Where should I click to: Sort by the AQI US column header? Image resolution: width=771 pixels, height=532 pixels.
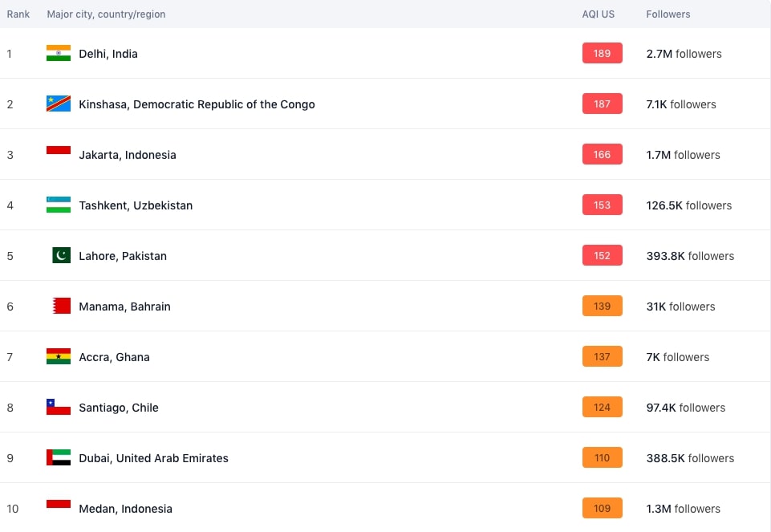(x=599, y=14)
